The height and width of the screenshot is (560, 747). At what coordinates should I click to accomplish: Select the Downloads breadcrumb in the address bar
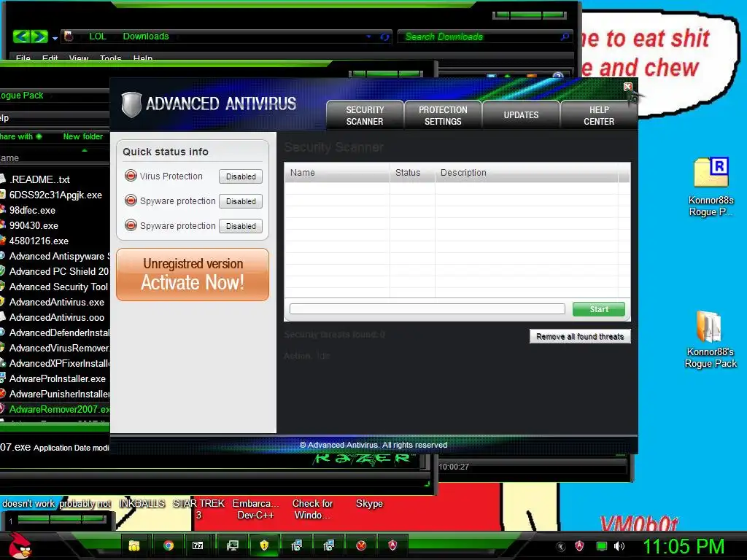146,36
